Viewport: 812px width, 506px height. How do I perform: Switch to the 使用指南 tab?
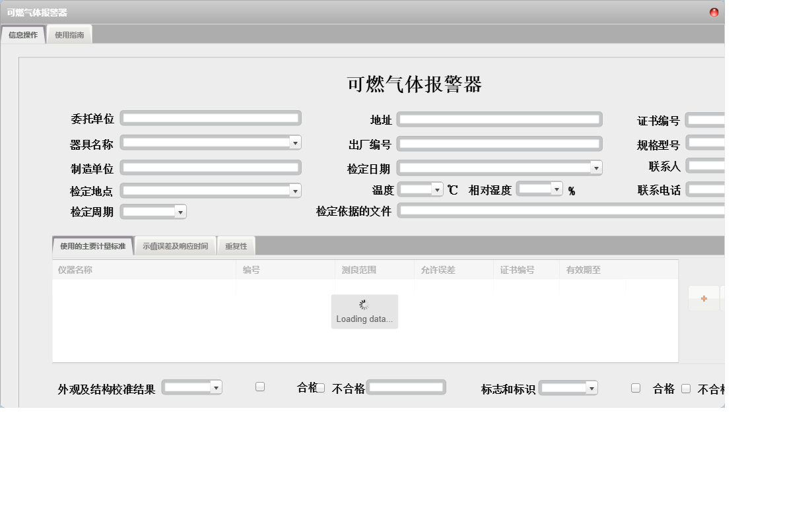pos(69,35)
